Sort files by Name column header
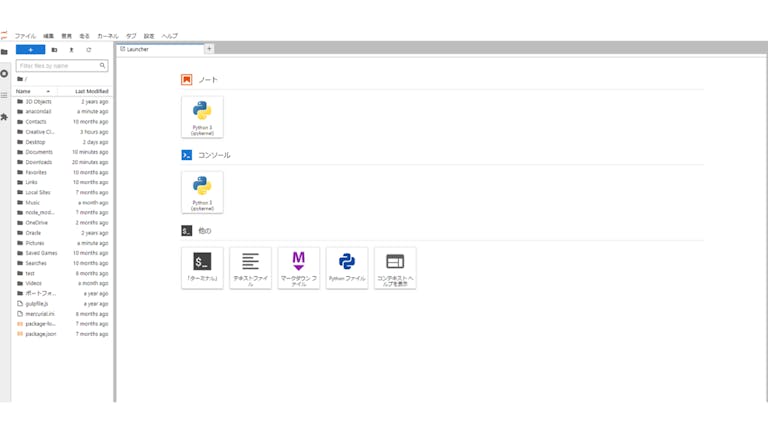 point(33,91)
